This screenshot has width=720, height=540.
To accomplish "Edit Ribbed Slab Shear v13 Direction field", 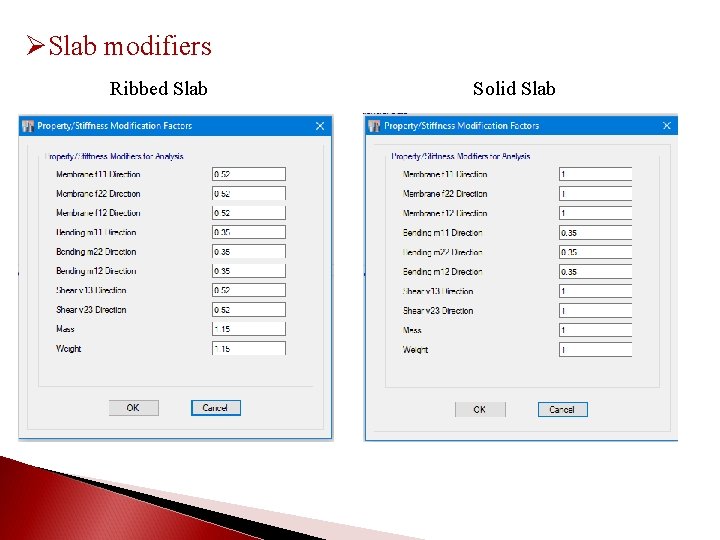I will tap(249, 290).
